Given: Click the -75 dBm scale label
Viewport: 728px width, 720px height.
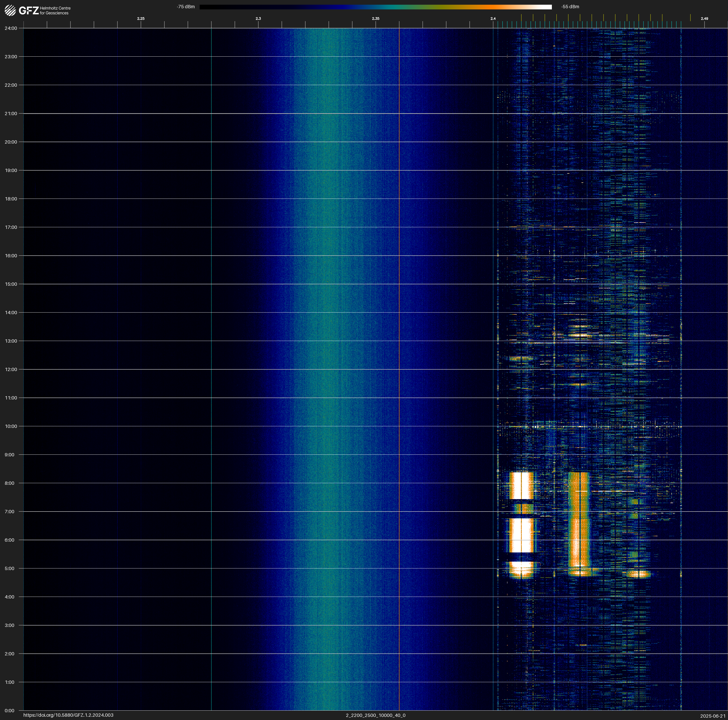Looking at the screenshot, I should [186, 7].
